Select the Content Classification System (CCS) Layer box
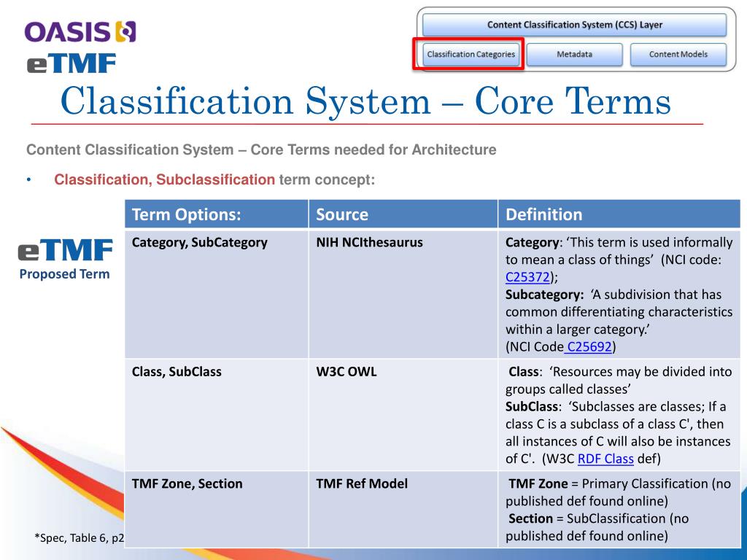 click(x=574, y=25)
